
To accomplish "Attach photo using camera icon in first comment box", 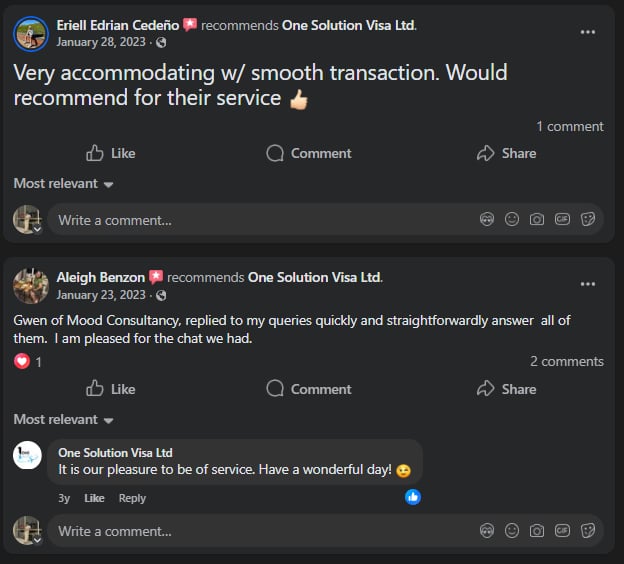I will pyautogui.click(x=537, y=219).
